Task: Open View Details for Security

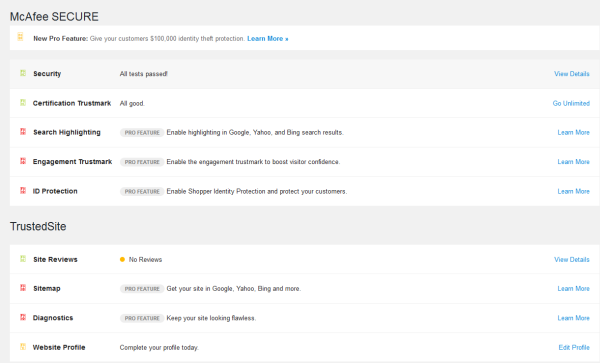Action: 572,74
